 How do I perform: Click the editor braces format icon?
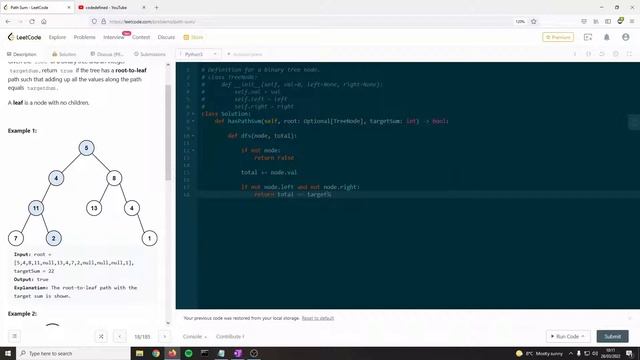(x=588, y=54)
